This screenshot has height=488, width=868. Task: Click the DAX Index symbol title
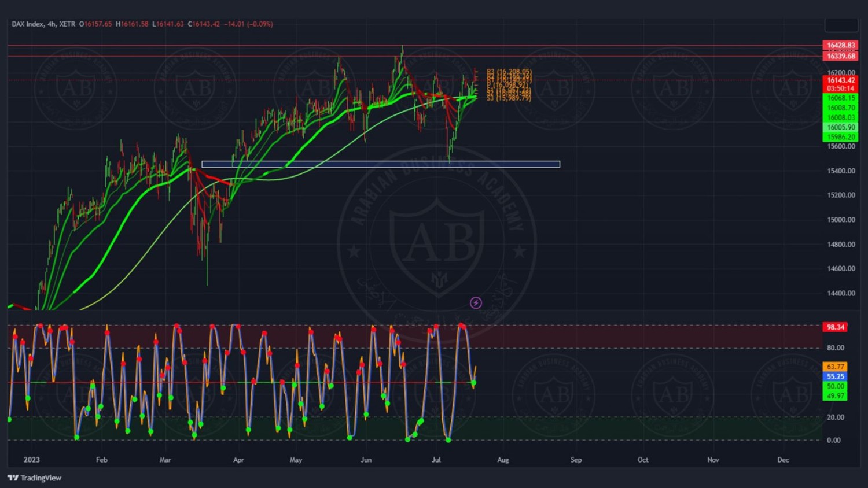pos(28,24)
